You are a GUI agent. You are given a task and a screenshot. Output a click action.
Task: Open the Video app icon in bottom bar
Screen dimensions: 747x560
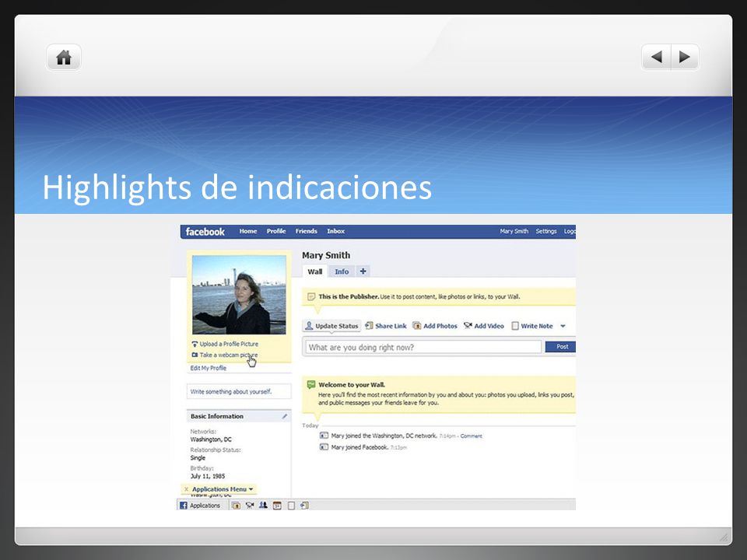250,506
